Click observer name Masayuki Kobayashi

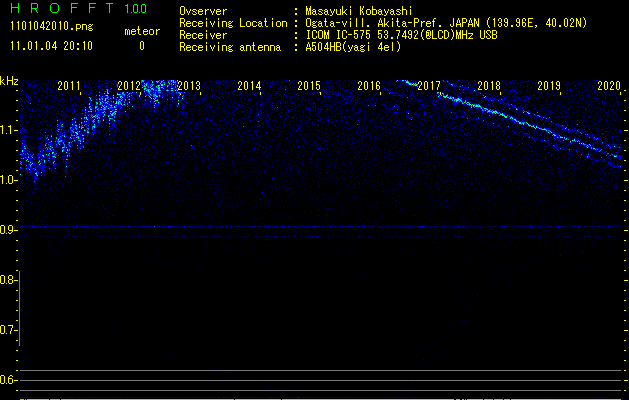coord(359,11)
